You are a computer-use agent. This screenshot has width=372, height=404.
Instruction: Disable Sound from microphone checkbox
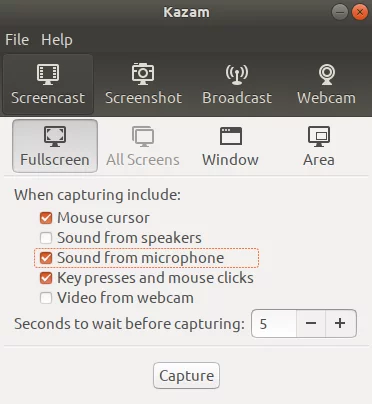coord(46,258)
